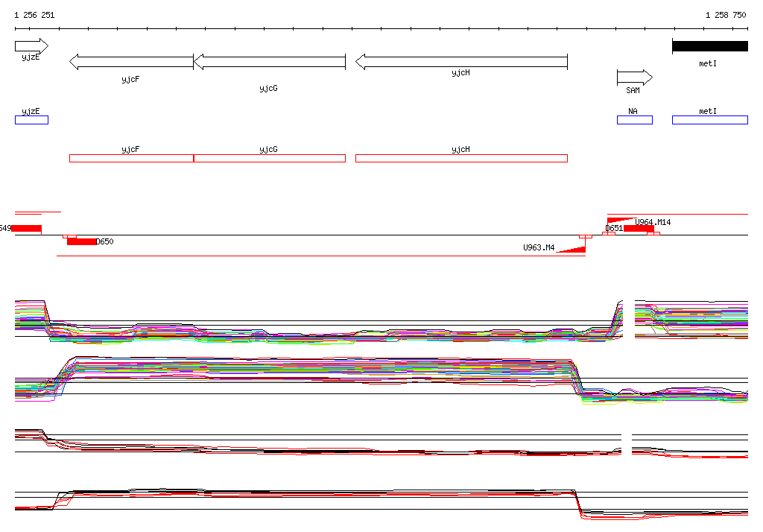This screenshot has height=532, width=763.
Task: Click the white yjcF annotation box
Action: 131,158
